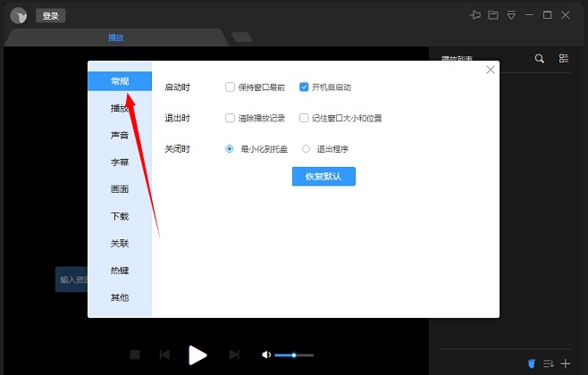Image resolution: width=588 pixels, height=375 pixels.
Task: Switch to the 播放 tab
Action: pyautogui.click(x=116, y=37)
